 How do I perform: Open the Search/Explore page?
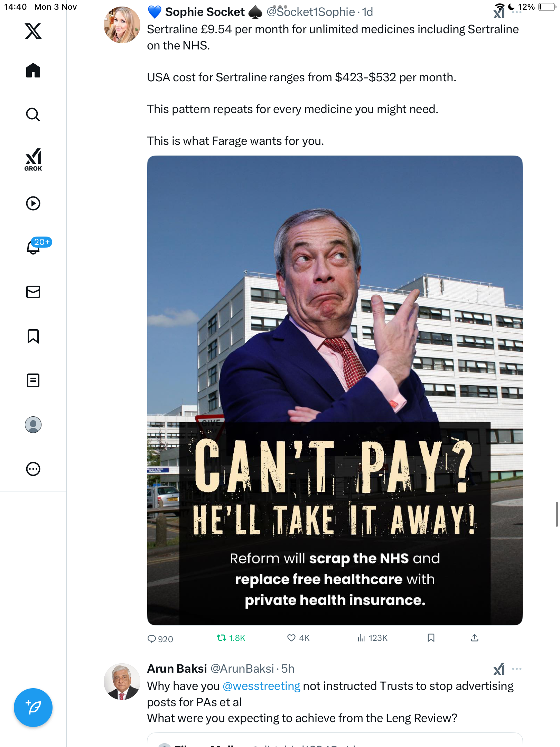click(x=33, y=114)
